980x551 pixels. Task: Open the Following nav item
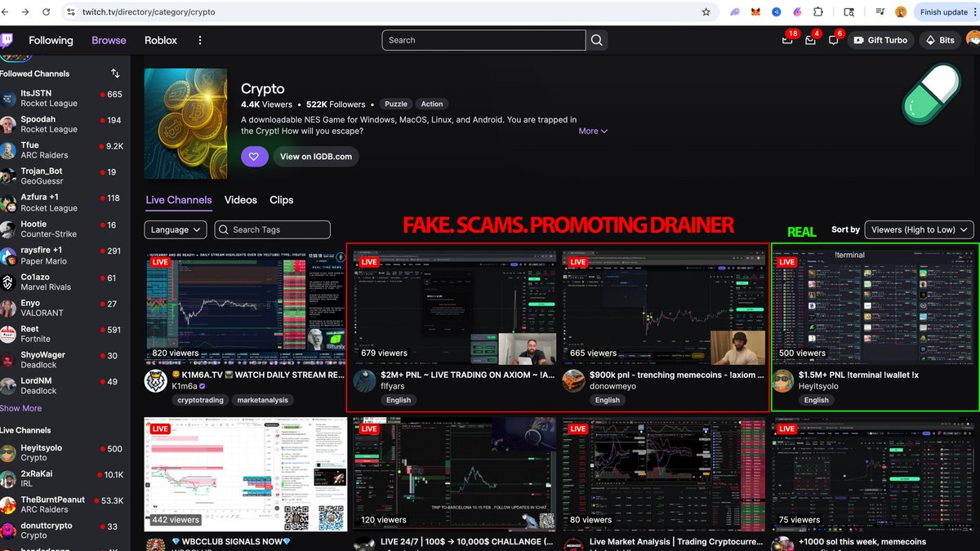pyautogui.click(x=51, y=40)
